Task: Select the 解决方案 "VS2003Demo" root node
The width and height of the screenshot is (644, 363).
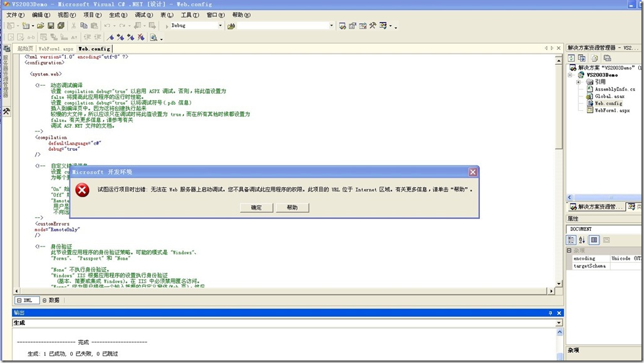Action: point(606,68)
